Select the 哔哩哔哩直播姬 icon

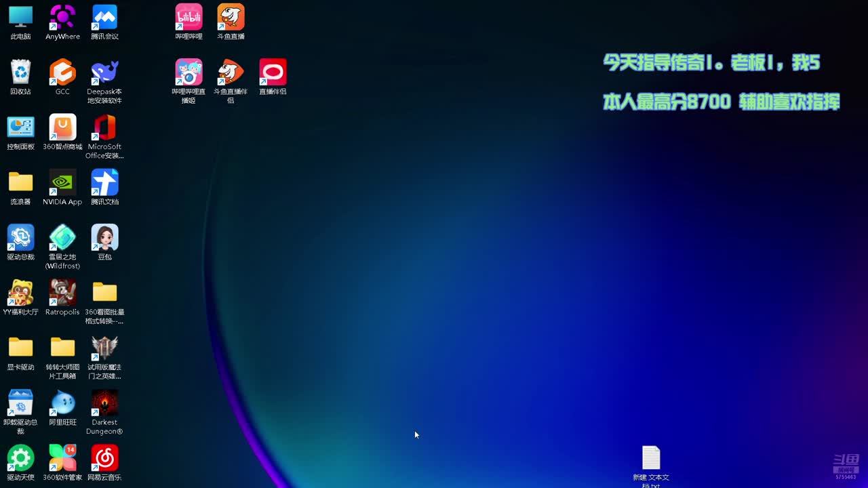click(189, 73)
